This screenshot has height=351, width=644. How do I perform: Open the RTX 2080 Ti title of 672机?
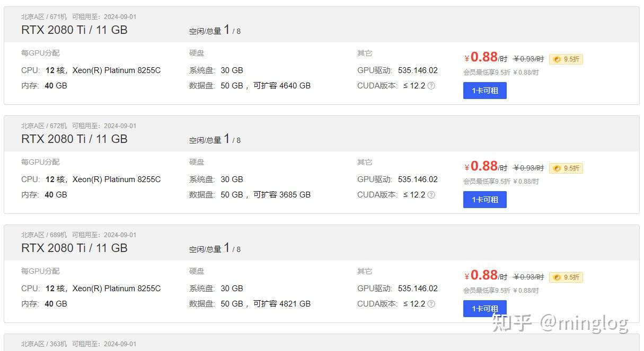pyautogui.click(x=74, y=139)
